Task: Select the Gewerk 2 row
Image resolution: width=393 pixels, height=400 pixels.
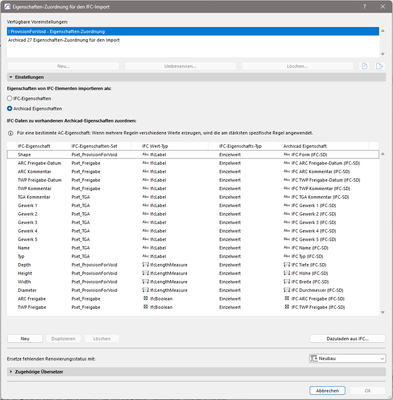Action: [x=193, y=214]
